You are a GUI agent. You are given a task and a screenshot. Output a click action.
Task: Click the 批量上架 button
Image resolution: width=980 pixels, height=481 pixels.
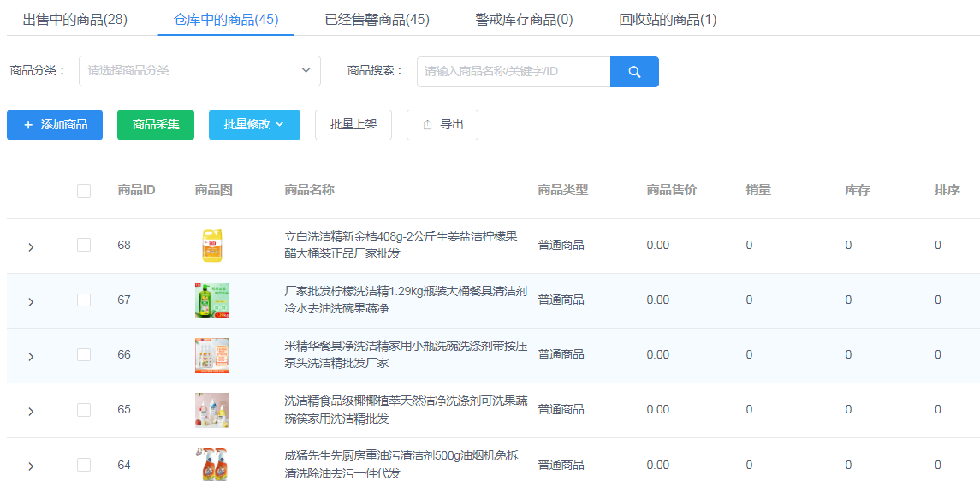coord(353,125)
